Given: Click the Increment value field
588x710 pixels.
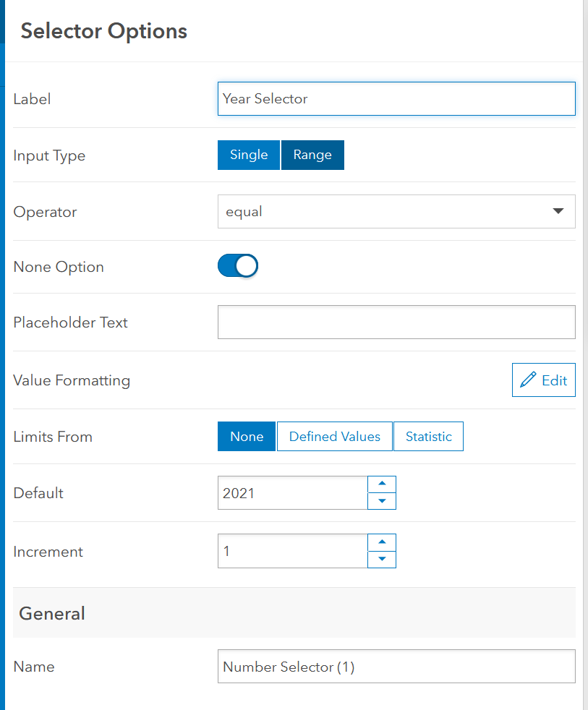Looking at the screenshot, I should click(x=292, y=551).
